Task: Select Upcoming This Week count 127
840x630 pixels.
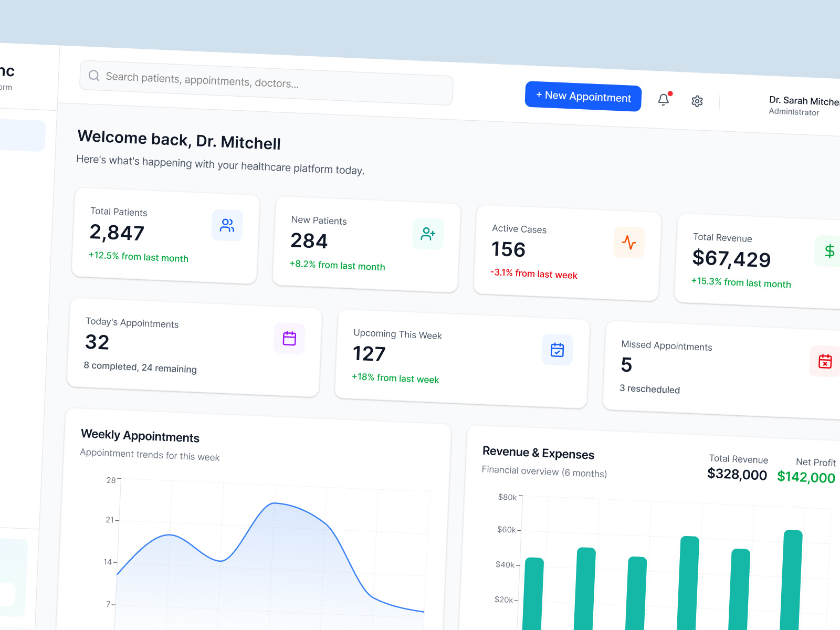Action: pyautogui.click(x=369, y=354)
